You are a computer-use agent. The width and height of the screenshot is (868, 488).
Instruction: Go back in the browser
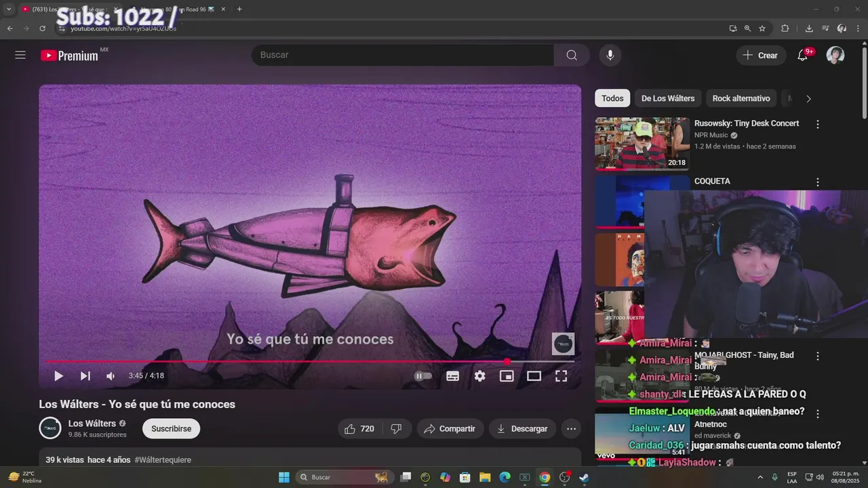9,28
